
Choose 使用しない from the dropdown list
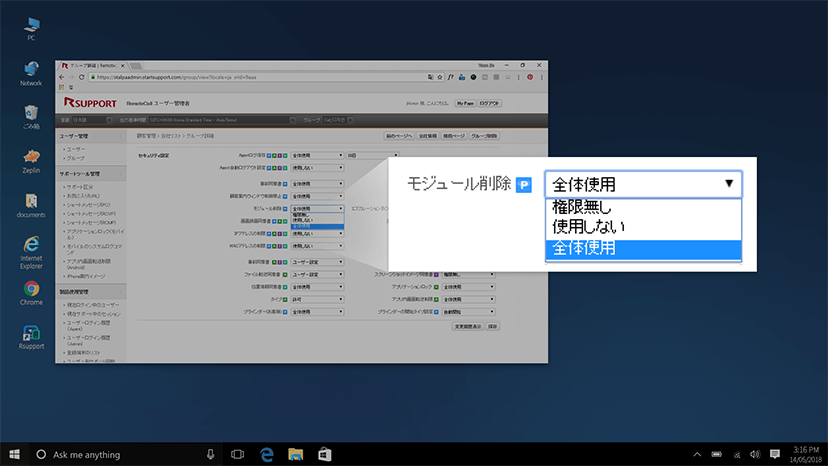643,227
